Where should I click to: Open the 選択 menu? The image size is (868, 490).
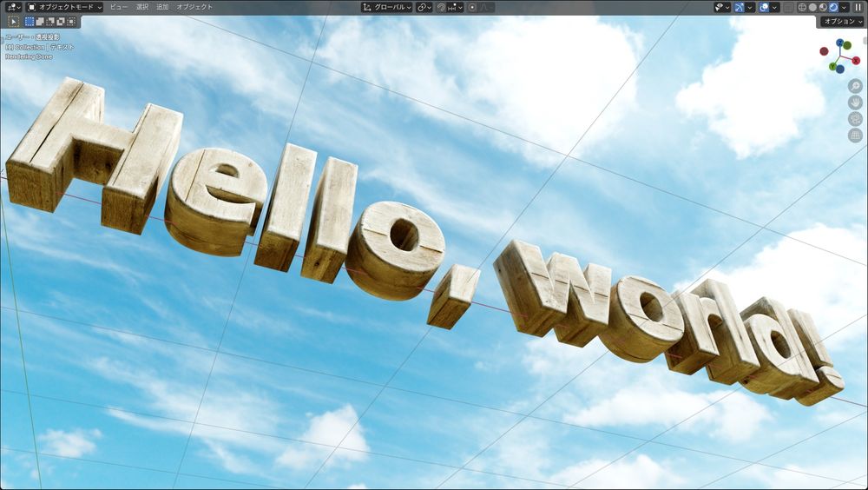tap(142, 7)
